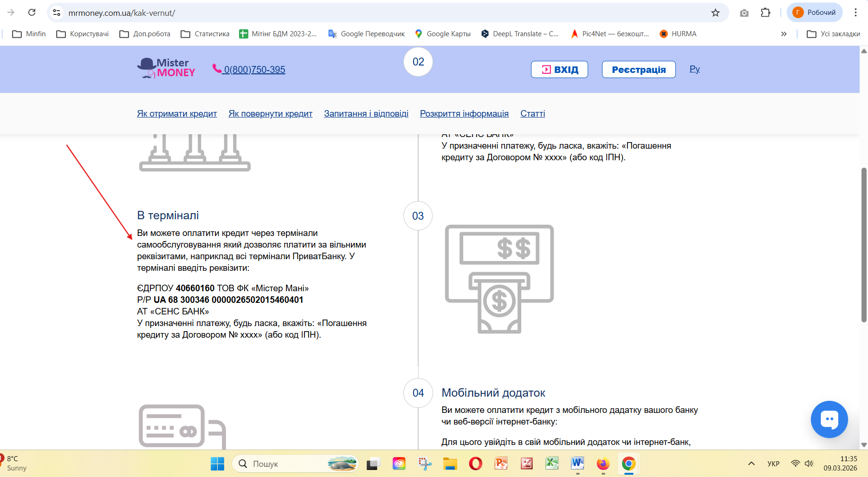The width and height of the screenshot is (868, 477).
Task: Open Excel on the taskbar
Action: (552, 464)
